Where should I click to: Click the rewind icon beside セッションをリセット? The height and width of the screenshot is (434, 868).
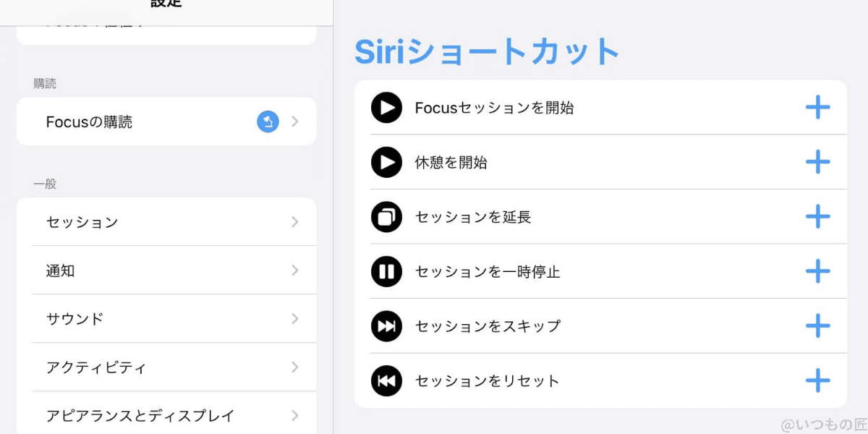[387, 380]
